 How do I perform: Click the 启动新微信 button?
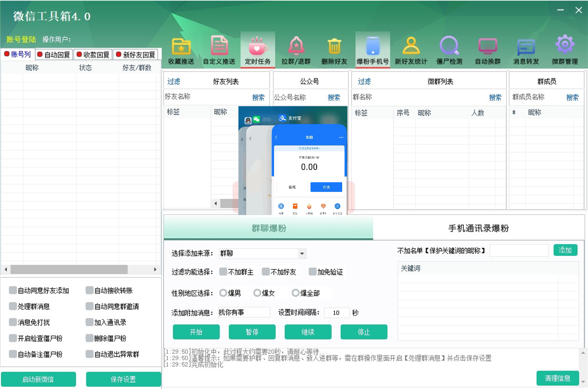pyautogui.click(x=38, y=379)
